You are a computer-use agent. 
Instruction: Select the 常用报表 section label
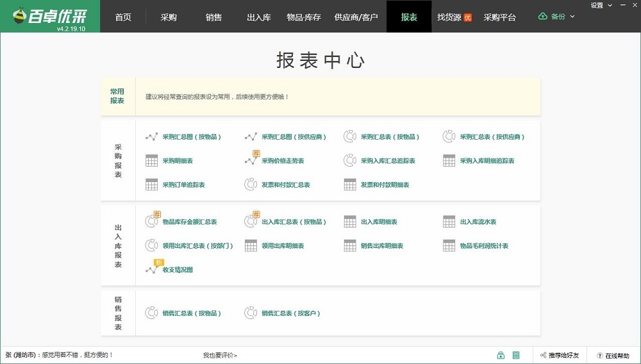(117, 96)
